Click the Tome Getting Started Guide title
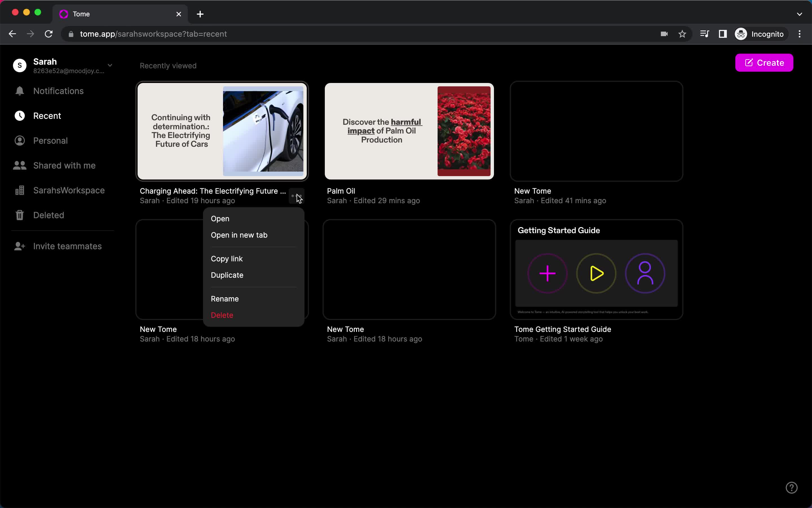 562,329
